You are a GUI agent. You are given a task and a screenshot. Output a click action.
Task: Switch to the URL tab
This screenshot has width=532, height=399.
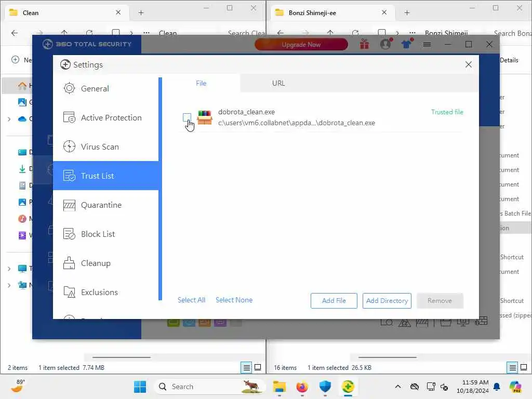pos(278,83)
